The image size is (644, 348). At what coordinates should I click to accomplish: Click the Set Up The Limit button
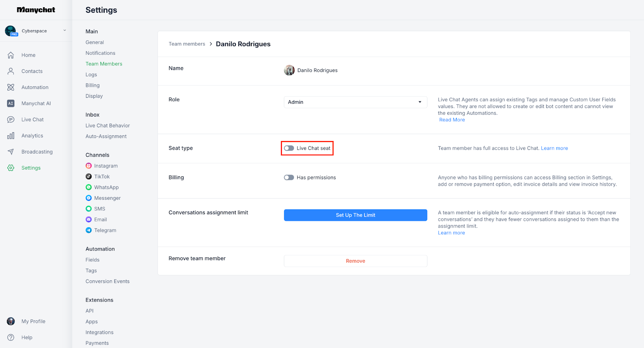[355, 215]
